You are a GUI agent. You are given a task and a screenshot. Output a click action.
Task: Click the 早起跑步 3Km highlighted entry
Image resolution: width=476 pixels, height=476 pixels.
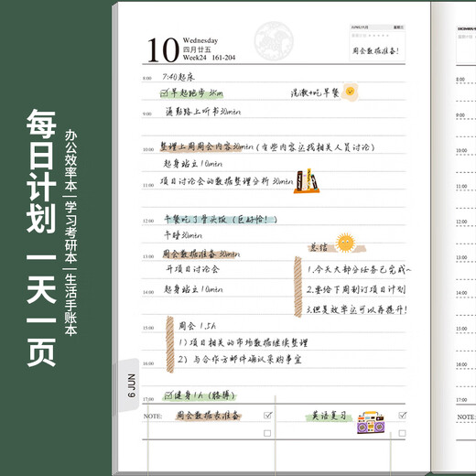tap(197, 93)
